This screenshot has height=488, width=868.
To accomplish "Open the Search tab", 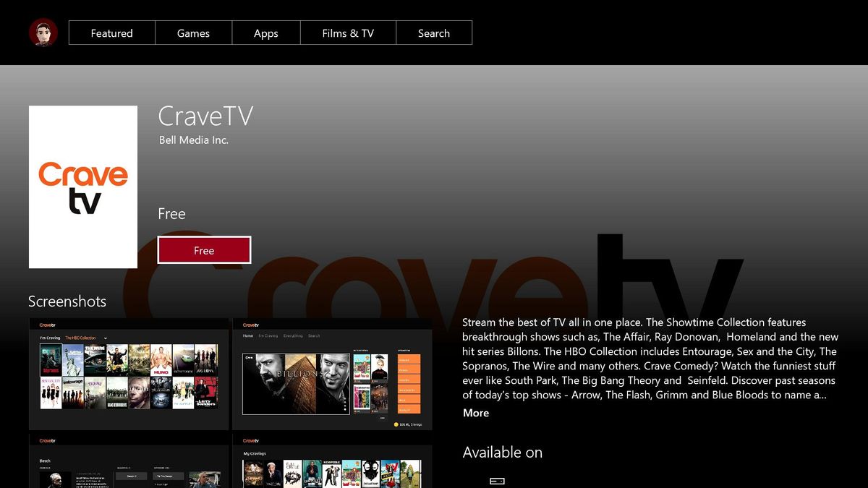I will [x=434, y=33].
